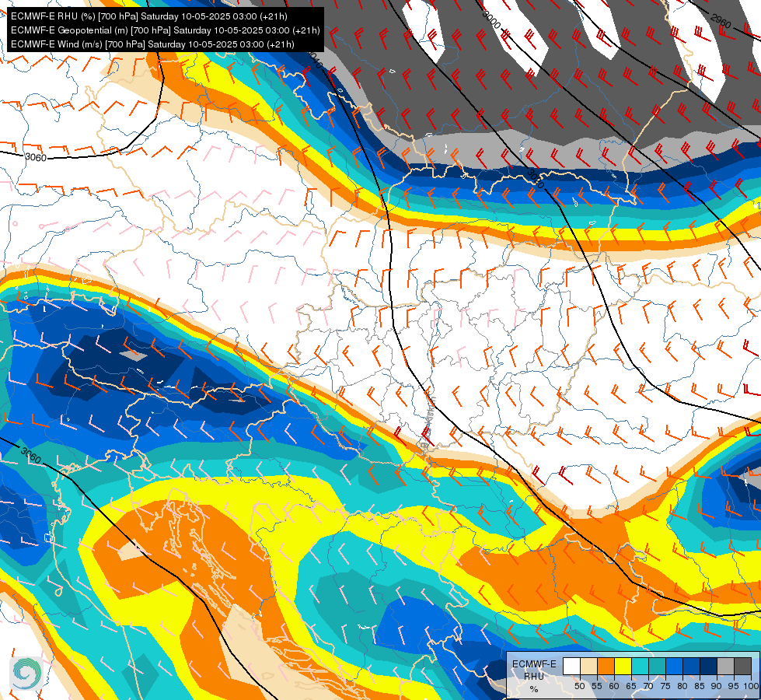The height and width of the screenshot is (700, 761).
Task: Click the swirl logo icon at bottom left
Action: tap(26, 674)
